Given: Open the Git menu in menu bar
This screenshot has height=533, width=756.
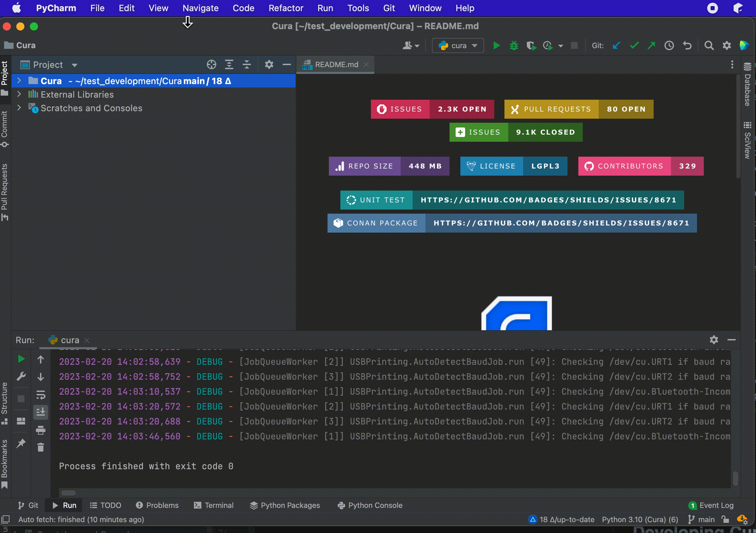Looking at the screenshot, I should point(389,8).
